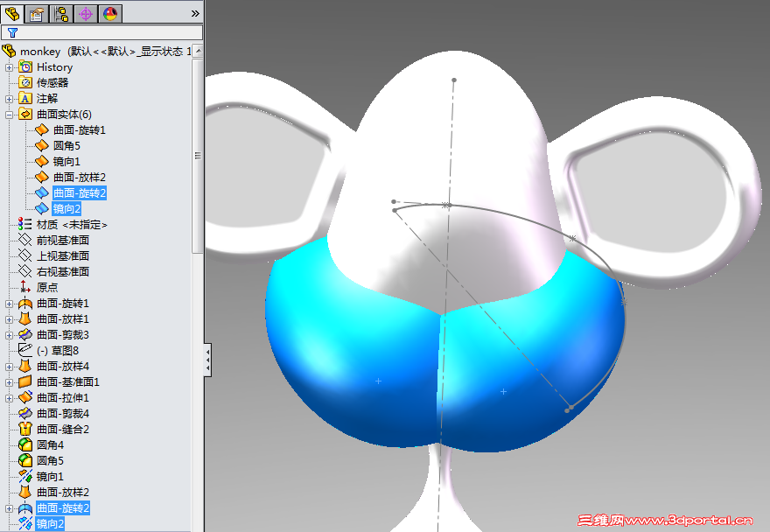Select sketch (-) 草图8 icon
Viewport: 770px width, 532px height.
pyautogui.click(x=25, y=350)
